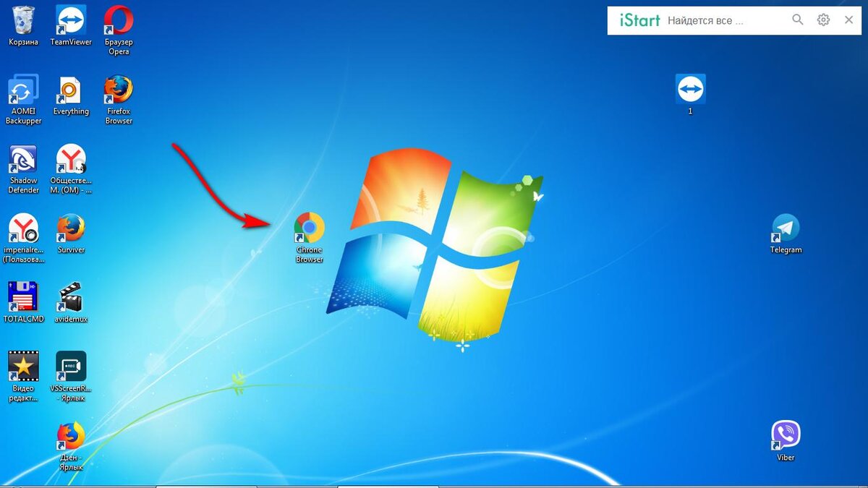Viewport: 868px width, 488px height.
Task: Close the iStart search widget
Action: (849, 20)
